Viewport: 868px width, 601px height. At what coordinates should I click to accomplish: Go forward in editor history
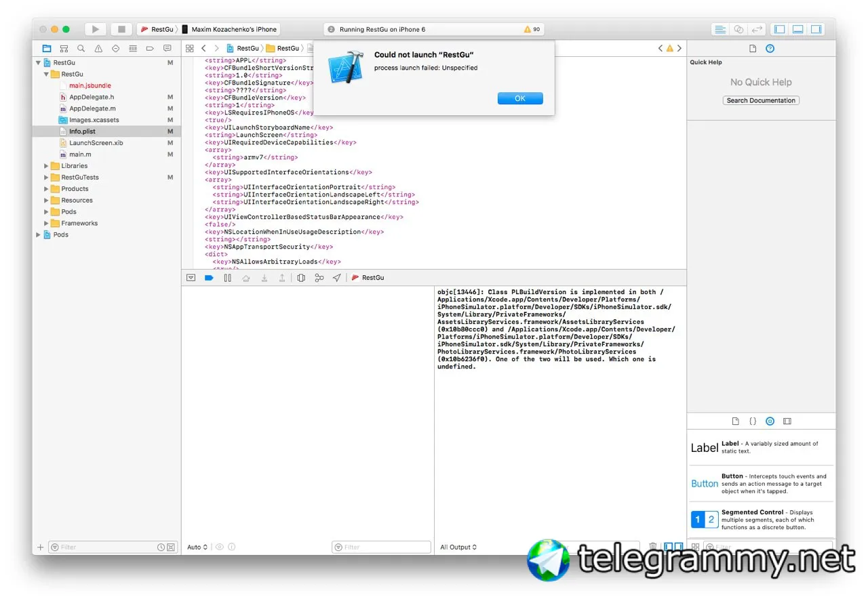[x=216, y=49]
